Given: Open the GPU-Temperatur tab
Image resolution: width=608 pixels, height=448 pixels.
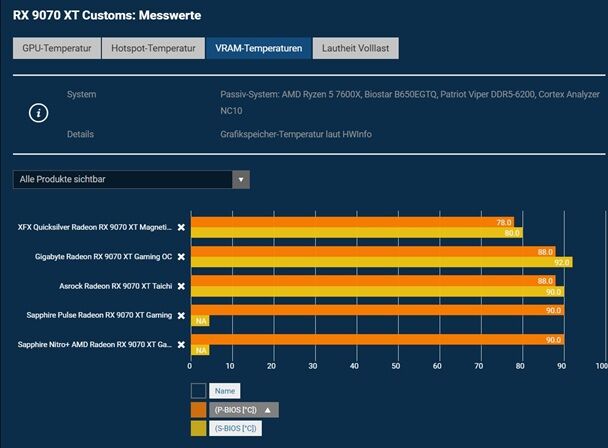Looking at the screenshot, I should pos(57,48).
